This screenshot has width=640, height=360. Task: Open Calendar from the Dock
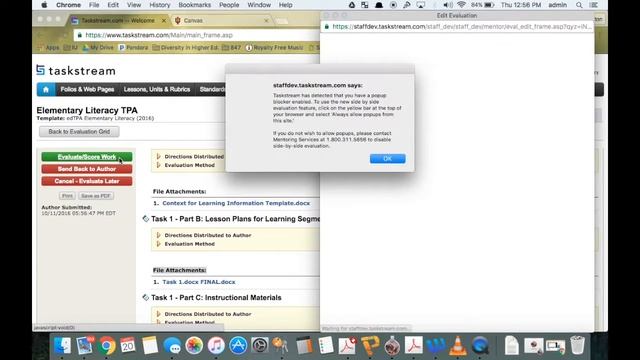point(128,346)
